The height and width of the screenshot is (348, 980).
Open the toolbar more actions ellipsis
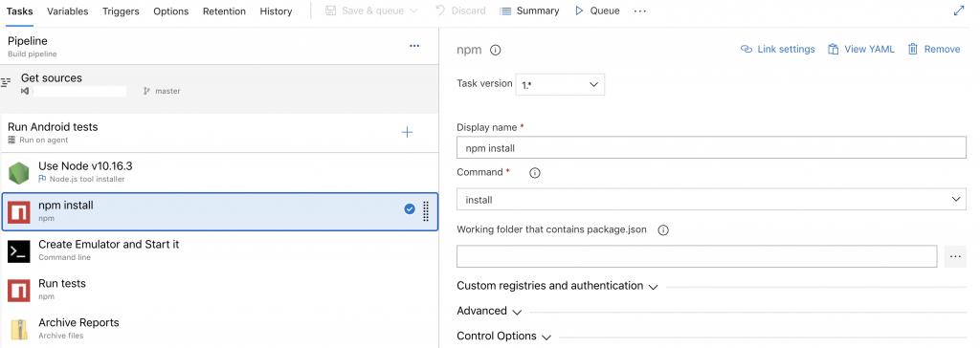pos(640,11)
